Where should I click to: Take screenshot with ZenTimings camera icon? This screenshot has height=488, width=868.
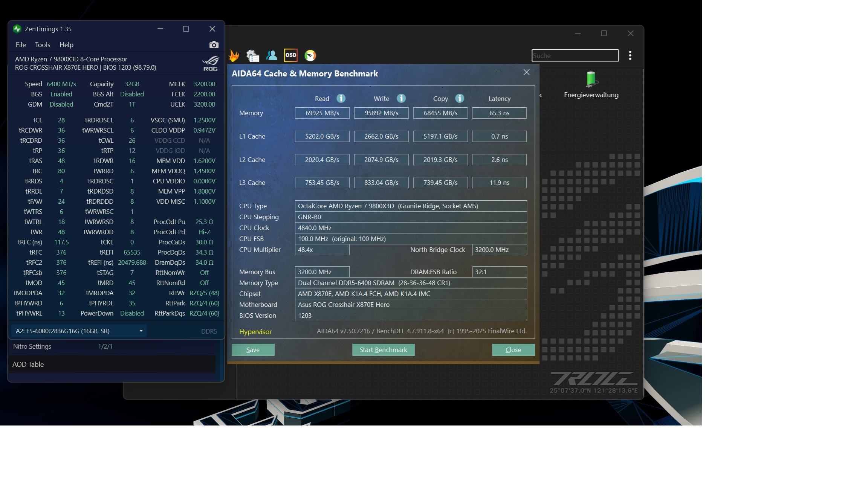point(214,45)
